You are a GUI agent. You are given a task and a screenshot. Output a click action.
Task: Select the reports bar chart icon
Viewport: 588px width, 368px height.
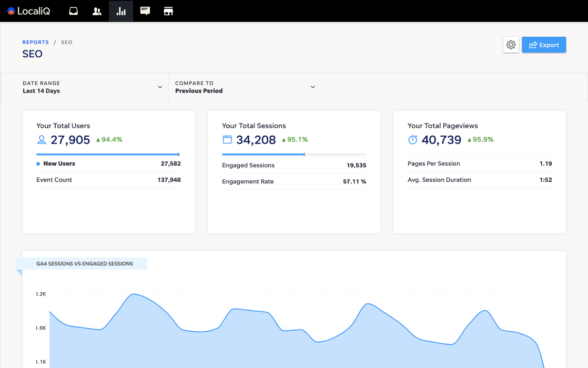[121, 11]
